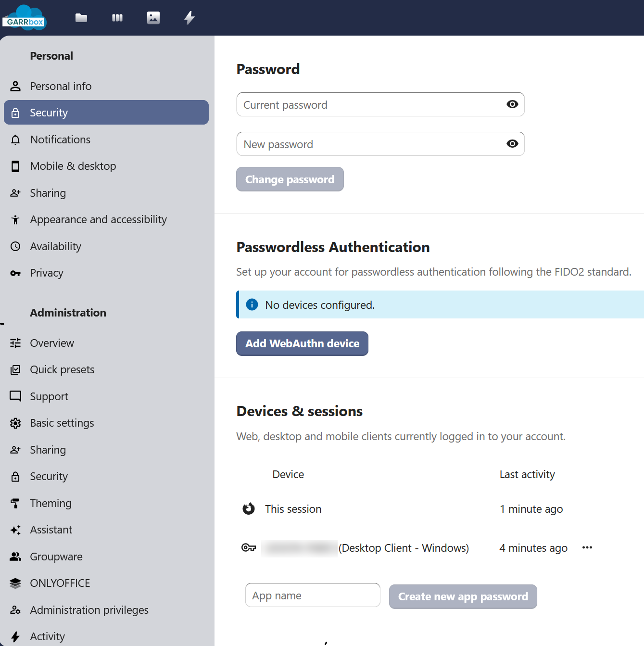The image size is (644, 646).
Task: Go to Notifications settings
Action: (60, 139)
